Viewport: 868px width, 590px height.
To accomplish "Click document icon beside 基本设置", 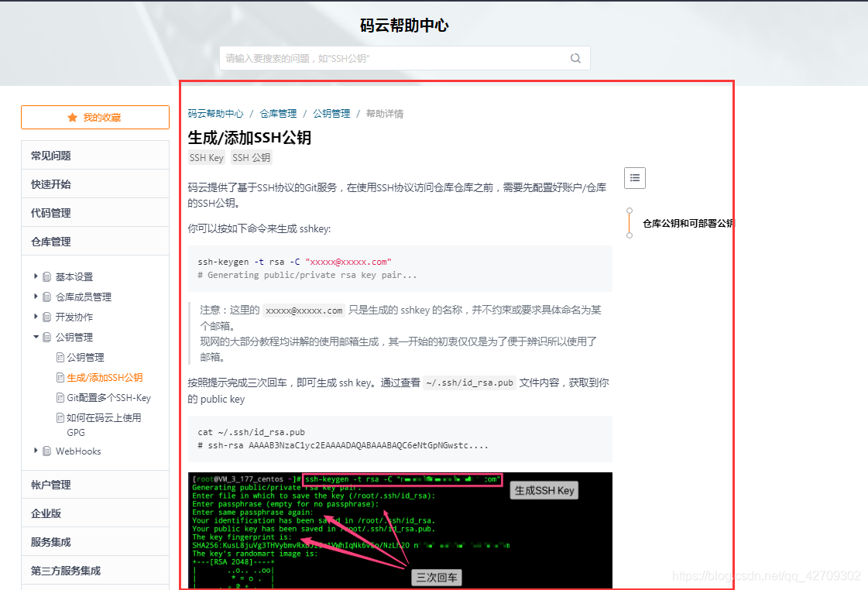I will click(47, 276).
